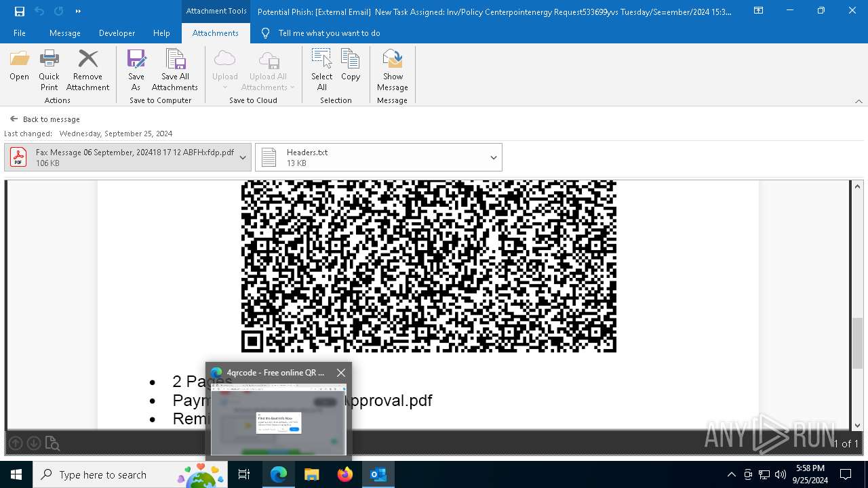Copy the attachment

(x=351, y=65)
